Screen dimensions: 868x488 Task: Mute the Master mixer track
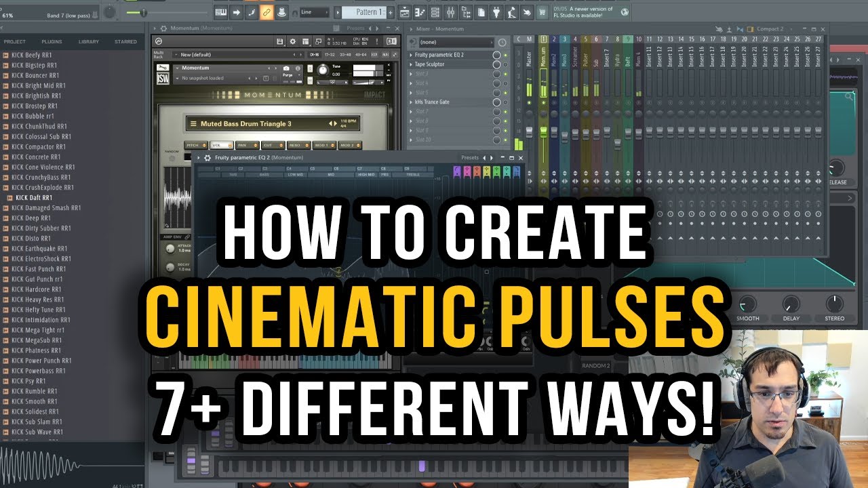[x=529, y=102]
